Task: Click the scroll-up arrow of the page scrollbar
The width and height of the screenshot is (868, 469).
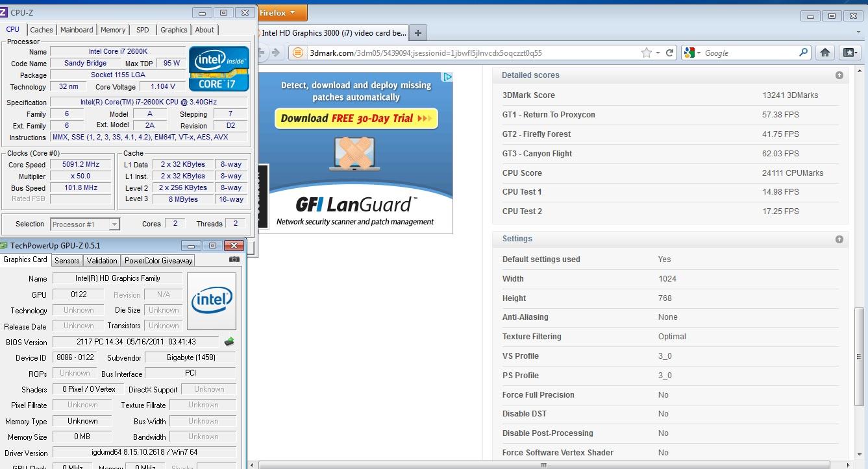Action: 861,69
